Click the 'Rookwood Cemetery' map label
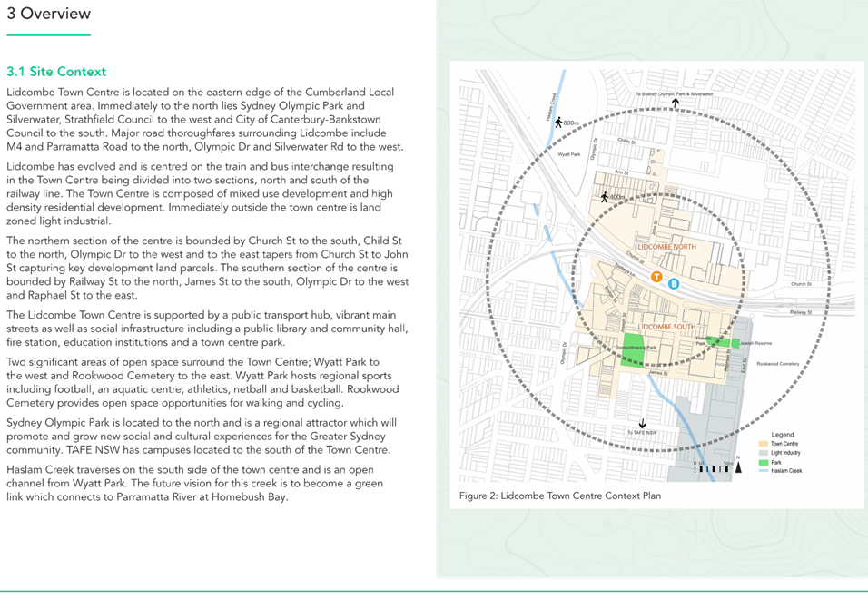The height and width of the screenshot is (599, 868). coord(778,364)
